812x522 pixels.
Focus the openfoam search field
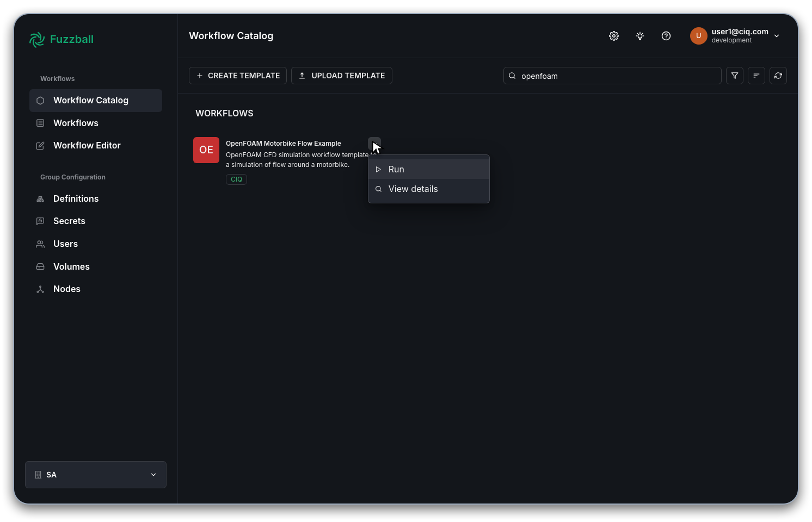612,76
